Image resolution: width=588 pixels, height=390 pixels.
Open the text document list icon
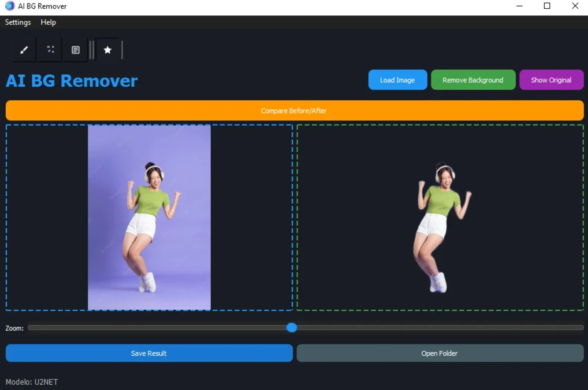tap(75, 50)
